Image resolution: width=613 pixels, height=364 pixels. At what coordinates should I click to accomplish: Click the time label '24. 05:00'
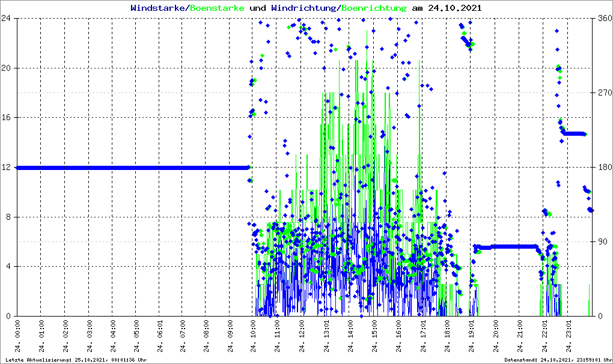coord(137,336)
